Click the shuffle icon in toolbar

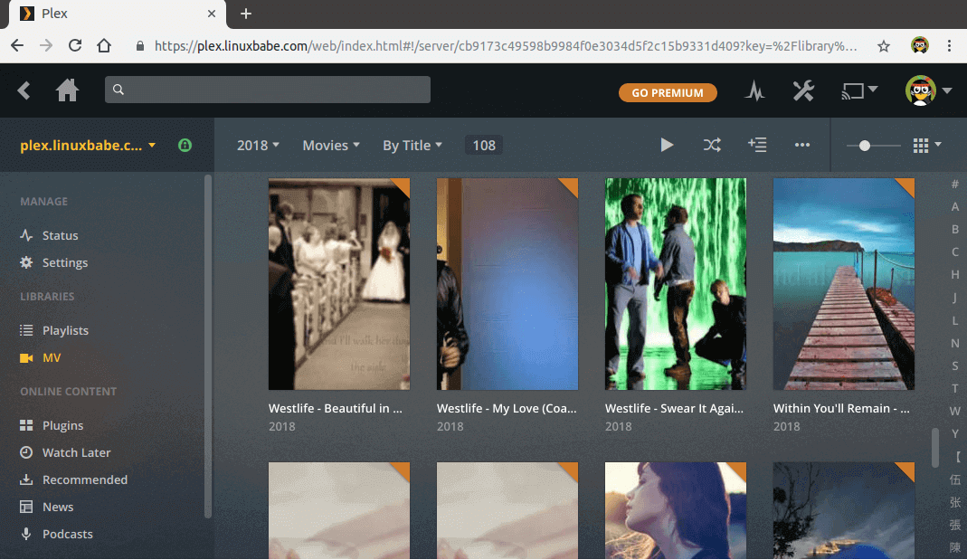click(x=712, y=145)
